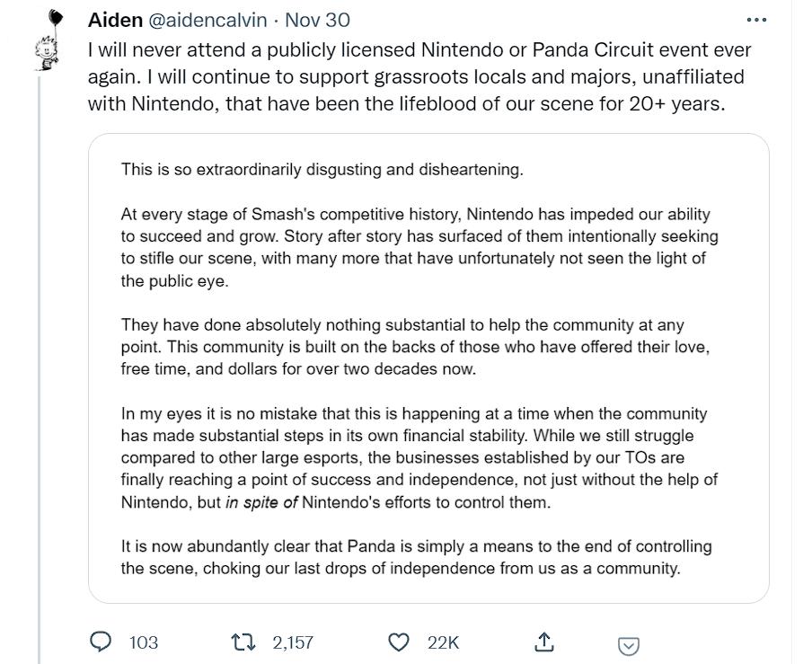Show the 2,157 retweets count
Viewport: 812px width, 664px height.
(x=293, y=642)
